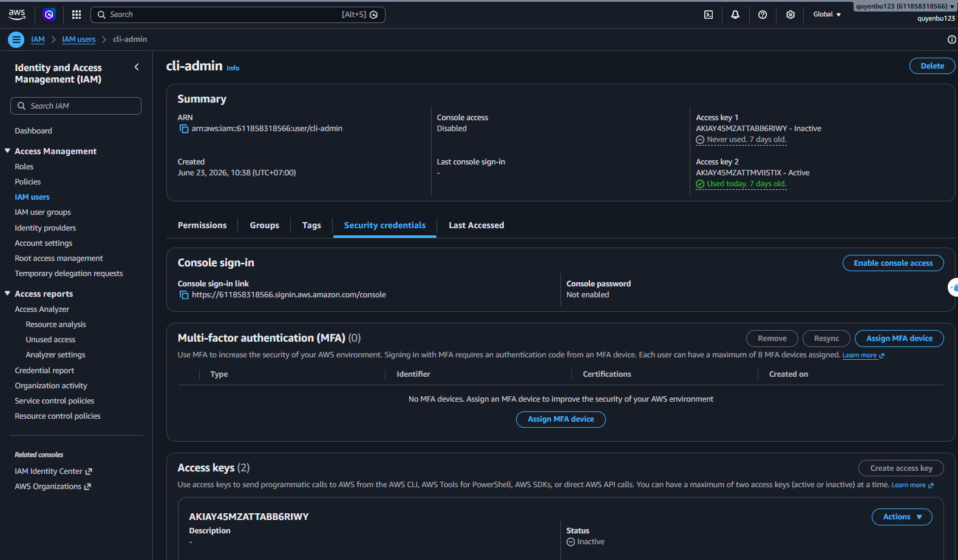Launch CloudShell from the top bar
This screenshot has height=560, width=958.
(x=708, y=15)
